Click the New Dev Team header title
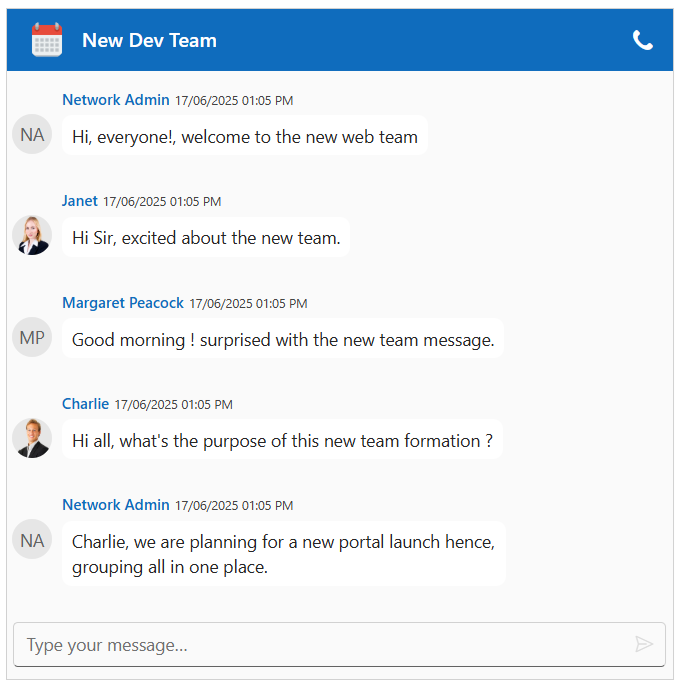 point(149,40)
